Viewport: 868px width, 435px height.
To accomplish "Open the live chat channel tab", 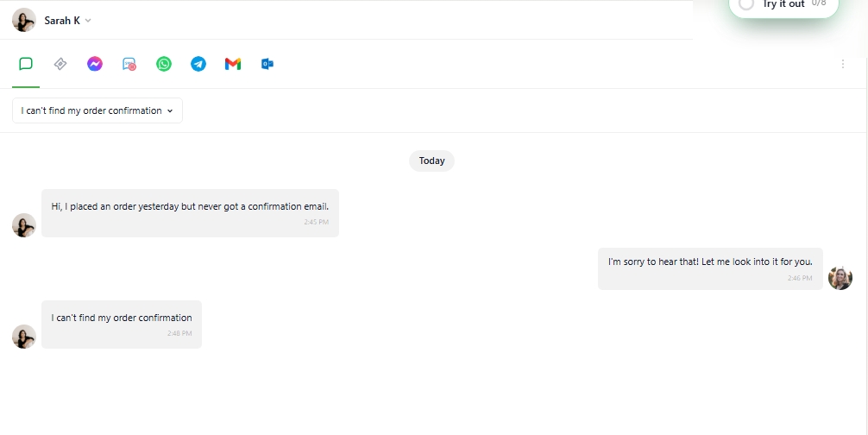I will [26, 64].
